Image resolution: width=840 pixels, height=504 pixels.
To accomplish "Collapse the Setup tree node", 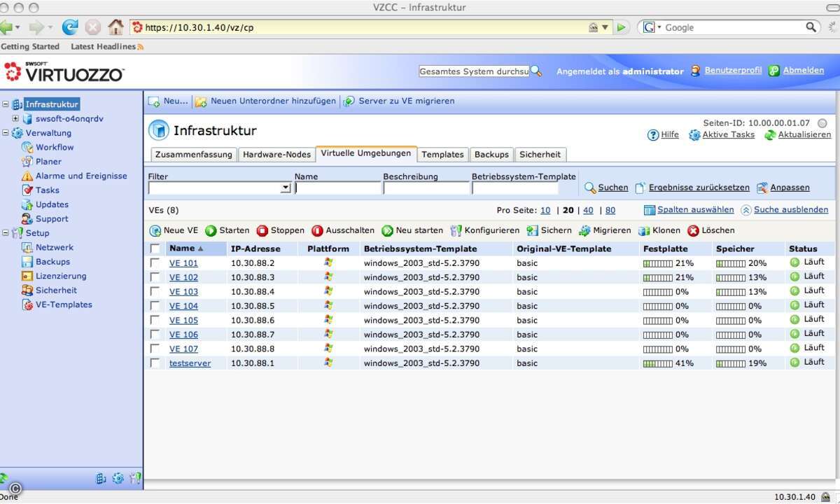I will (x=6, y=233).
